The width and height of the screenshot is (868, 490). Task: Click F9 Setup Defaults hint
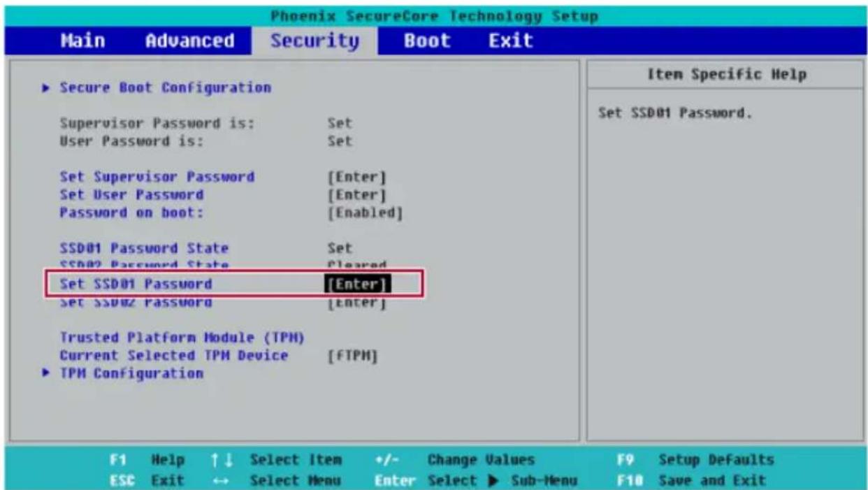click(695, 461)
